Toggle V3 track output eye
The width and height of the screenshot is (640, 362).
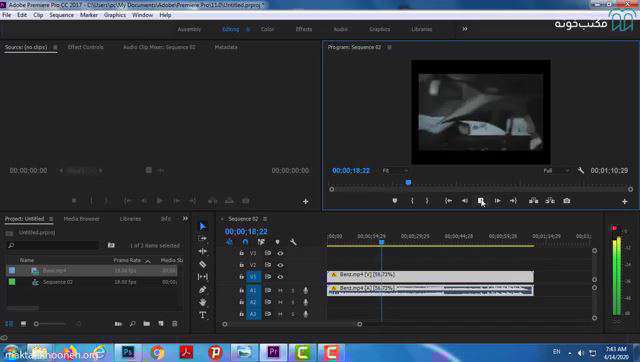pos(280,253)
